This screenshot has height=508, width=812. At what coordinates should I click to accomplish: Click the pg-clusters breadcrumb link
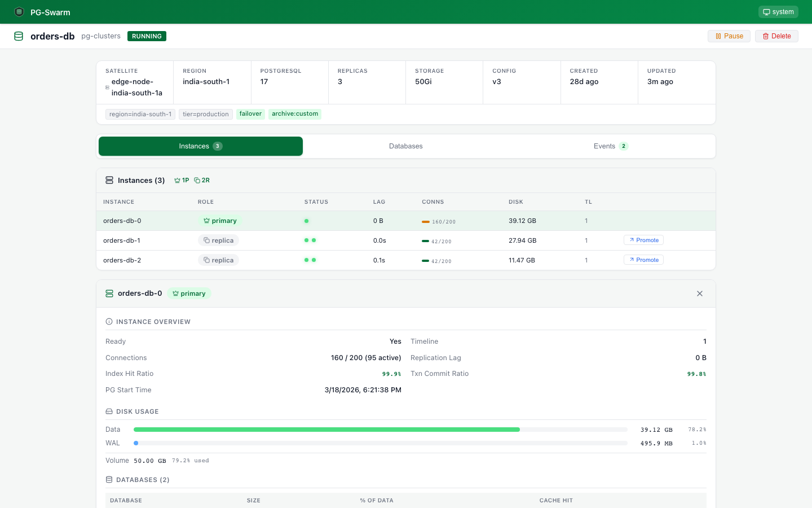(101, 36)
